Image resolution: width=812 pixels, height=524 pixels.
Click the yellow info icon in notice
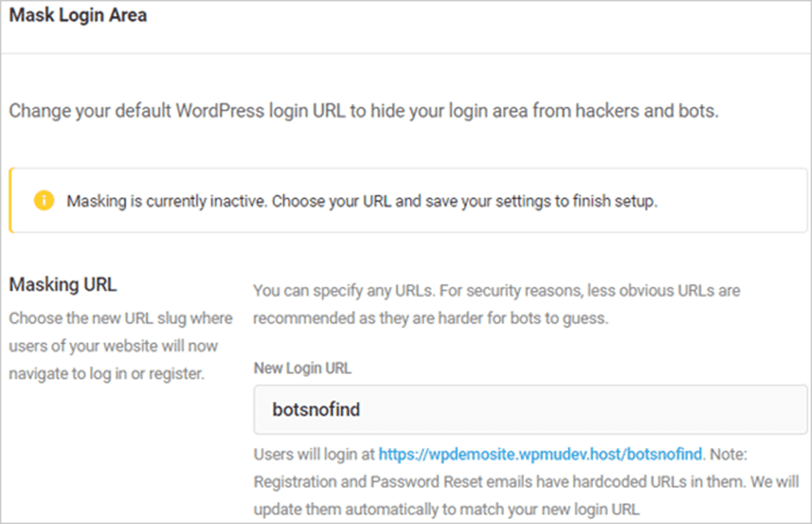click(44, 200)
